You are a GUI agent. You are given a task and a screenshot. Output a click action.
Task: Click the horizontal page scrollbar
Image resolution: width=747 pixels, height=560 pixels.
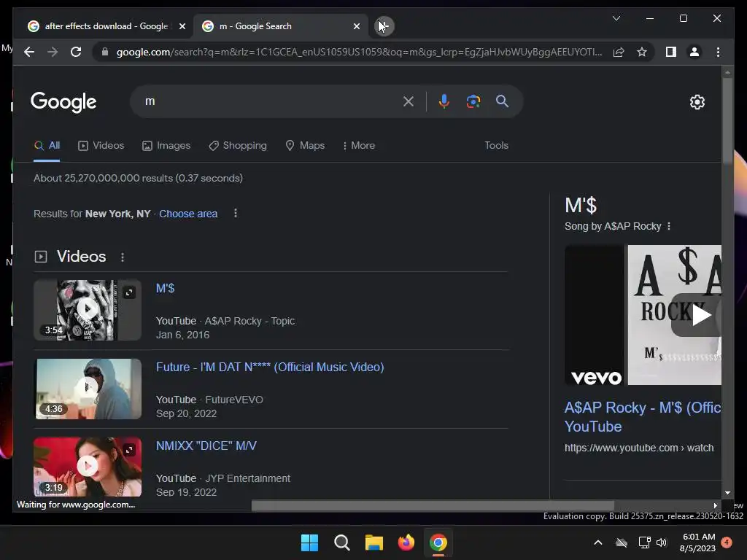point(433,505)
